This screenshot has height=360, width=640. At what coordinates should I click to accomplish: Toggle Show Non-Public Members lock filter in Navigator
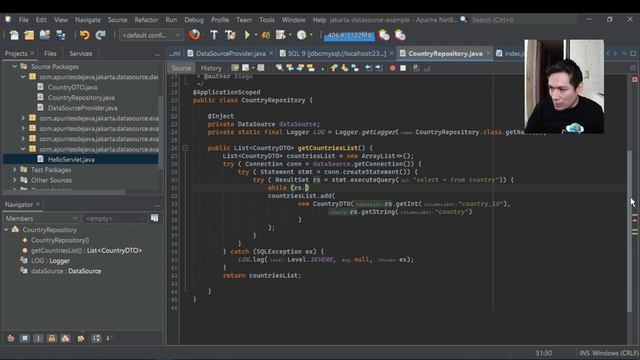pyautogui.click(x=52, y=338)
